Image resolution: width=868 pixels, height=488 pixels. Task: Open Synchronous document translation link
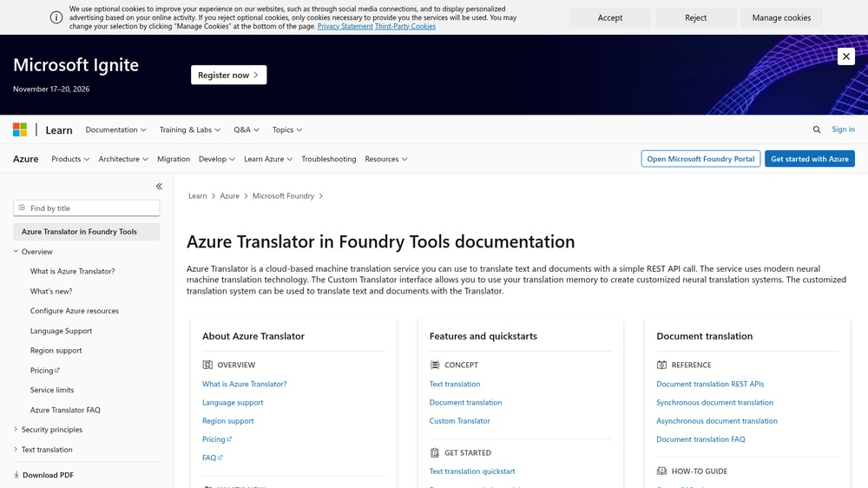(714, 402)
